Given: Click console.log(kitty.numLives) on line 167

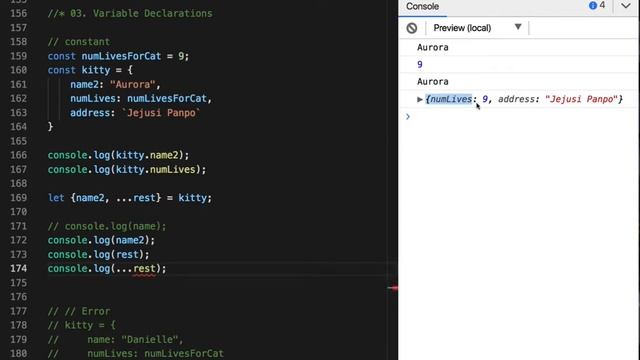Looking at the screenshot, I should 127,169.
